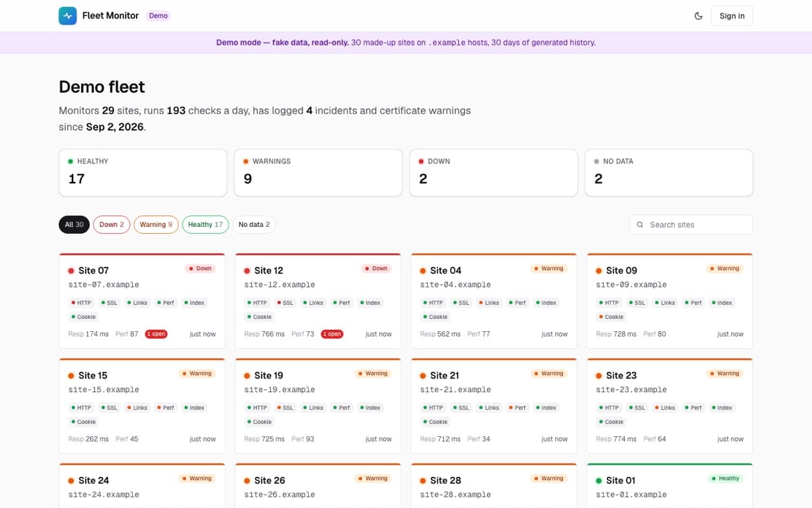Click the Warning badge on Site 09
This screenshot has height=508, width=812.
[x=725, y=268]
